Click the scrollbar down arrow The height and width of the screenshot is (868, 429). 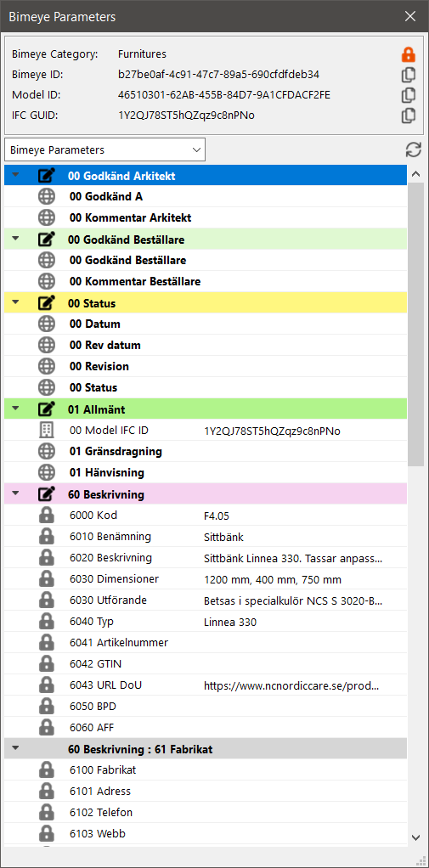pos(415,837)
